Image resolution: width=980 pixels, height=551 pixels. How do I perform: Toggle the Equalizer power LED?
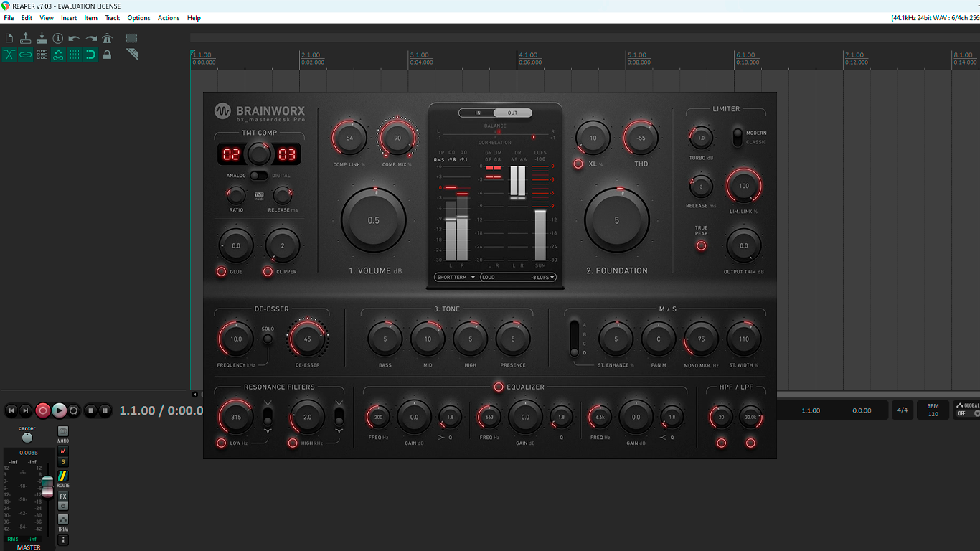coord(499,387)
